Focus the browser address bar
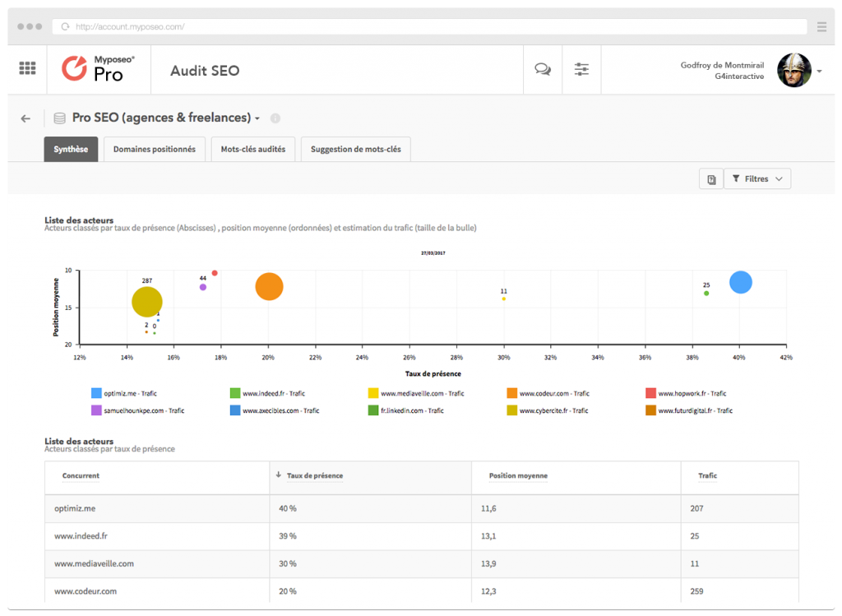The image size is (842, 616). [x=429, y=27]
